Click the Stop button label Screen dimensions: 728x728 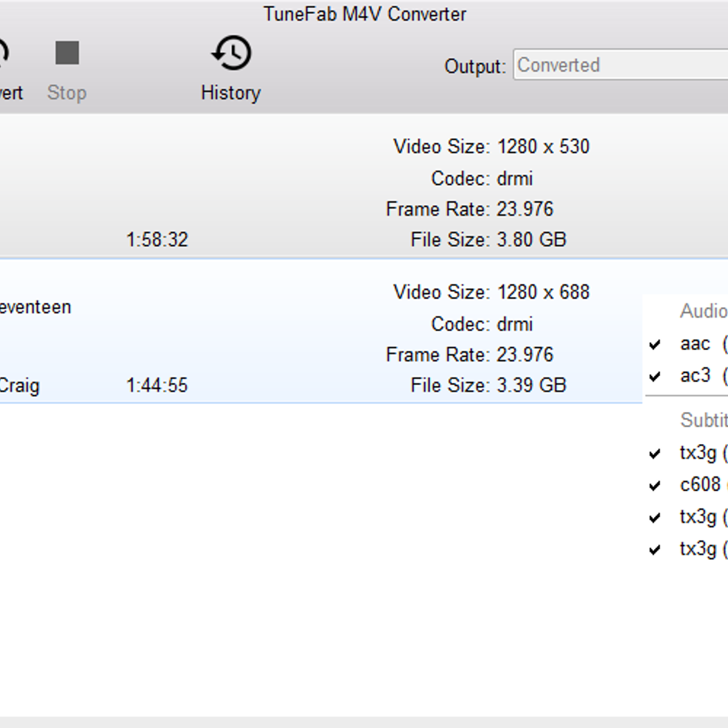(x=66, y=92)
